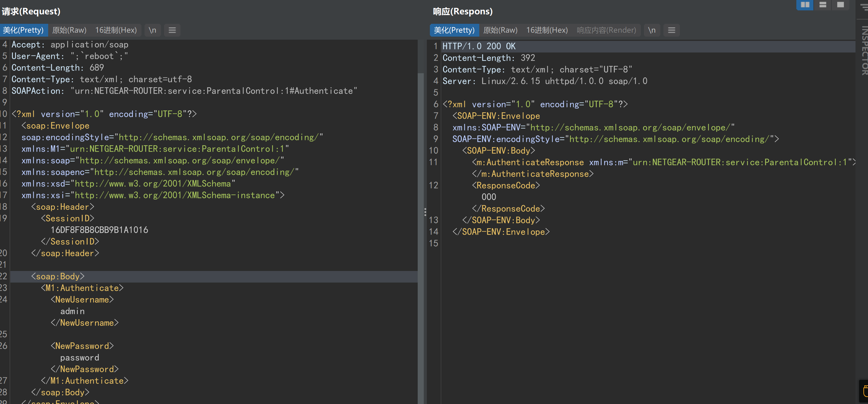Switch to top-bottom stacked layout view
Image resolution: width=868 pixels, height=404 pixels.
tap(823, 5)
